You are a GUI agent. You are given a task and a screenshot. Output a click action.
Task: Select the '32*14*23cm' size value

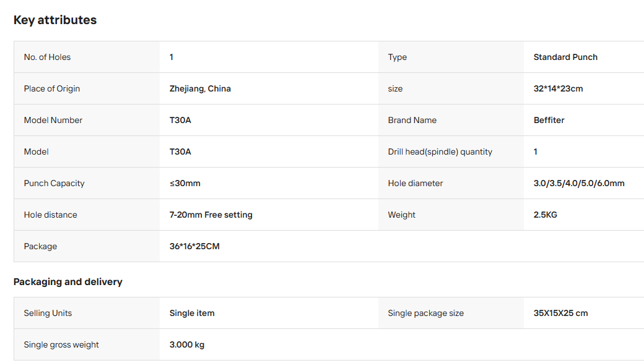coord(558,88)
